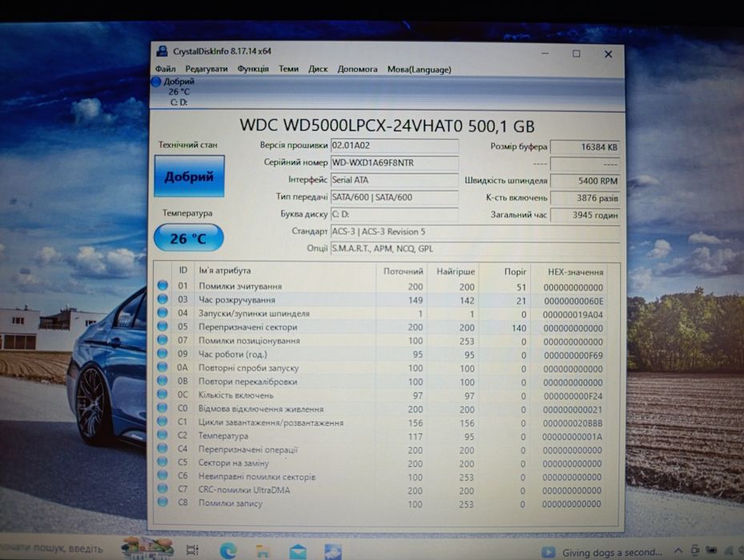This screenshot has height=560, width=744.
Task: Click the blue Добрий health status button
Action: pyautogui.click(x=189, y=176)
